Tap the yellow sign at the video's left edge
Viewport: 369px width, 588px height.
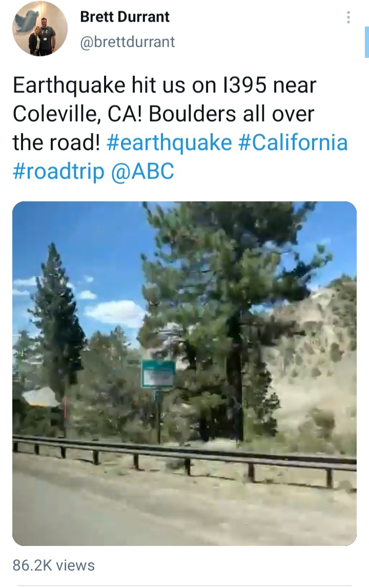point(41,397)
